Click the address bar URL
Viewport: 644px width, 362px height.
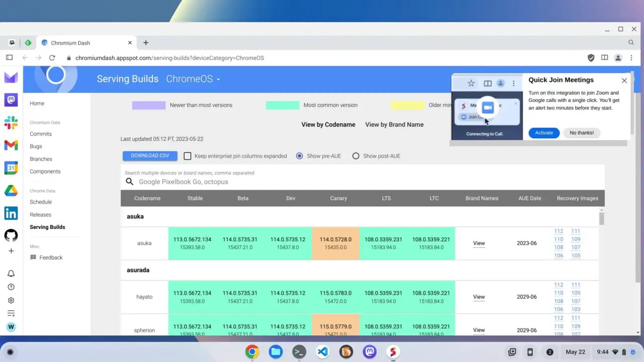pyautogui.click(x=170, y=58)
